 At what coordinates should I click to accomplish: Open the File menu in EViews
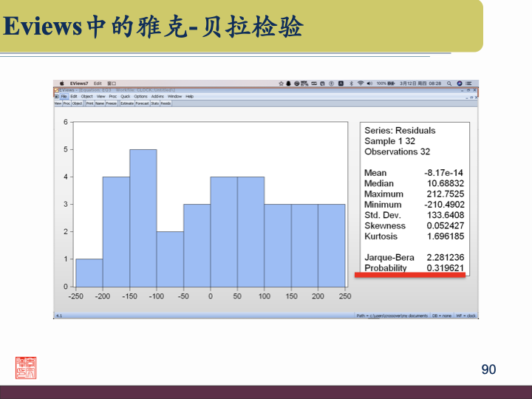point(64,97)
